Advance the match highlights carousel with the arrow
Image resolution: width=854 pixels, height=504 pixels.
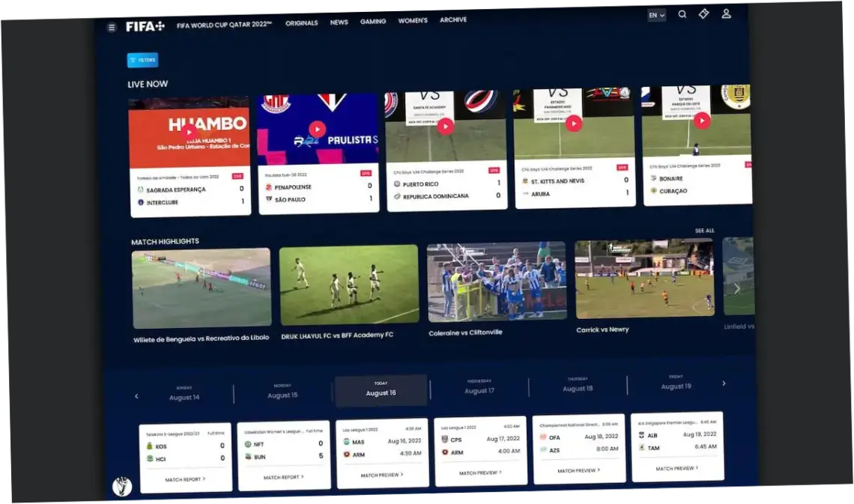coord(737,288)
